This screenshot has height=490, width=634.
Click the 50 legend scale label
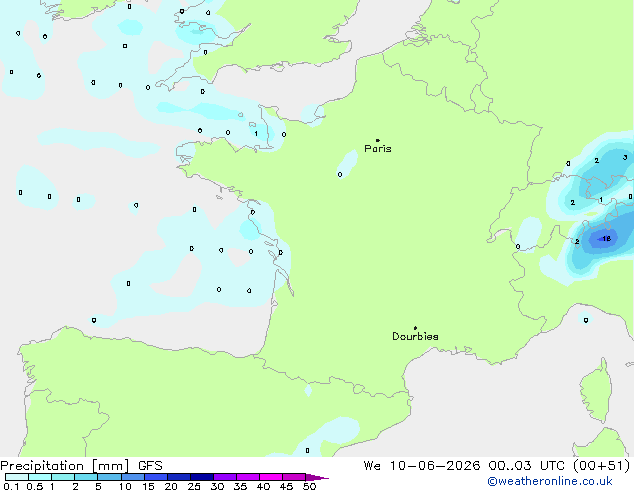(309, 486)
